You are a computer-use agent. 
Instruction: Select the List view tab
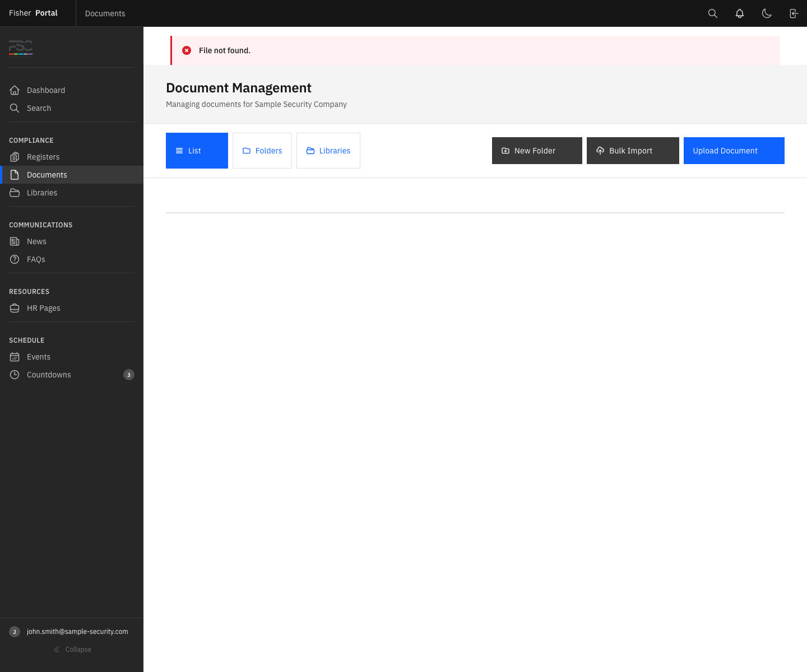(197, 151)
